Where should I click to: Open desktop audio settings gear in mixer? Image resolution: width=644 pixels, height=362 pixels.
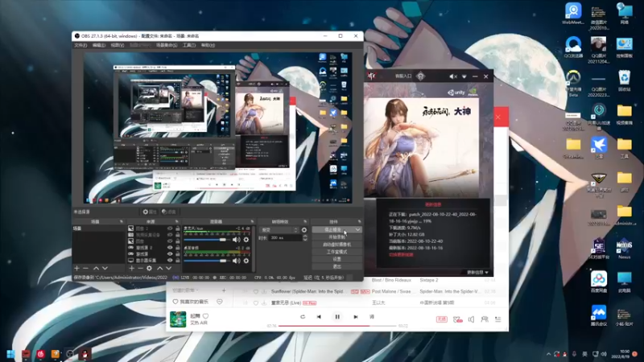pyautogui.click(x=246, y=261)
